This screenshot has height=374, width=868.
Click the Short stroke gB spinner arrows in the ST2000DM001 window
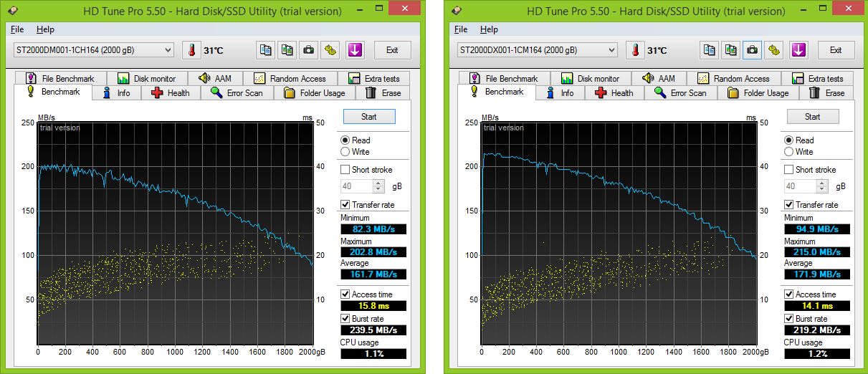coord(379,186)
